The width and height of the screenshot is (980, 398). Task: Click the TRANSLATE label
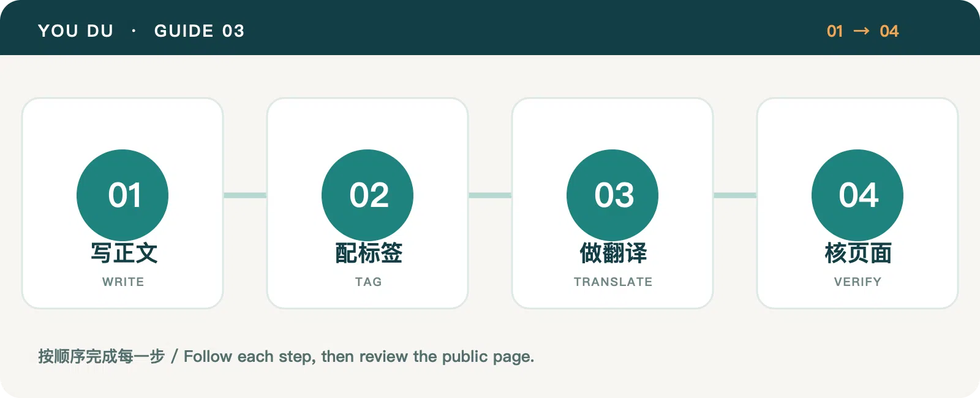point(613,282)
